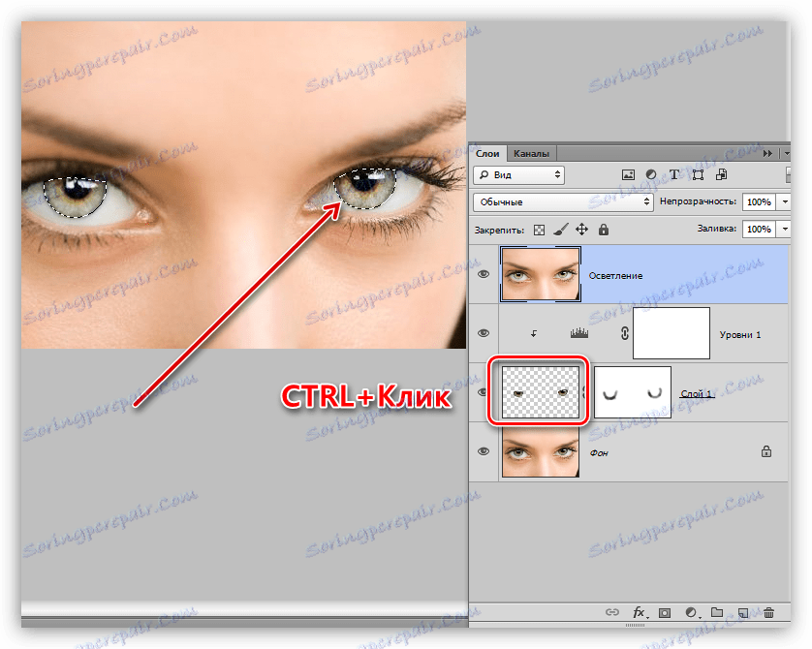The image size is (812, 649).
Task: Select the Уровни 1 white mask thumbnail
Action: [671, 333]
